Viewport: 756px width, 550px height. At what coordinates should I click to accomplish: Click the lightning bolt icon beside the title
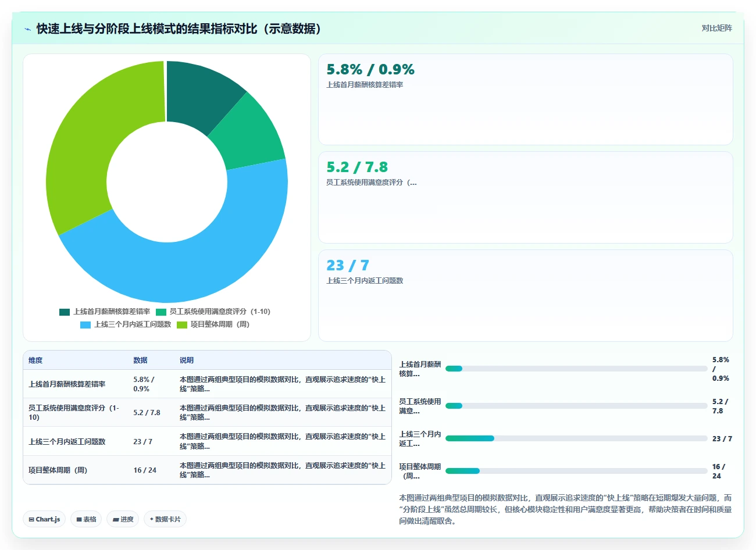click(27, 29)
